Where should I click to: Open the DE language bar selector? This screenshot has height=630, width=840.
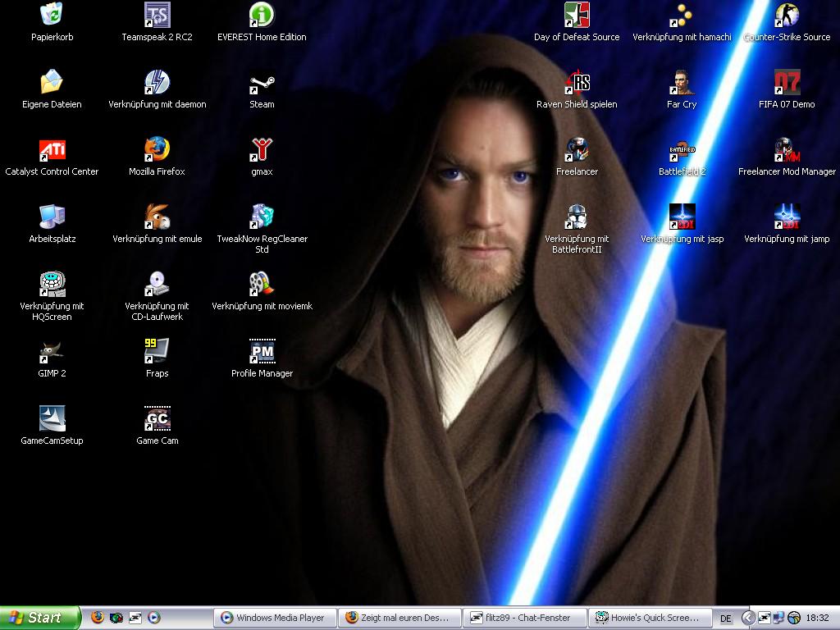pos(726,619)
